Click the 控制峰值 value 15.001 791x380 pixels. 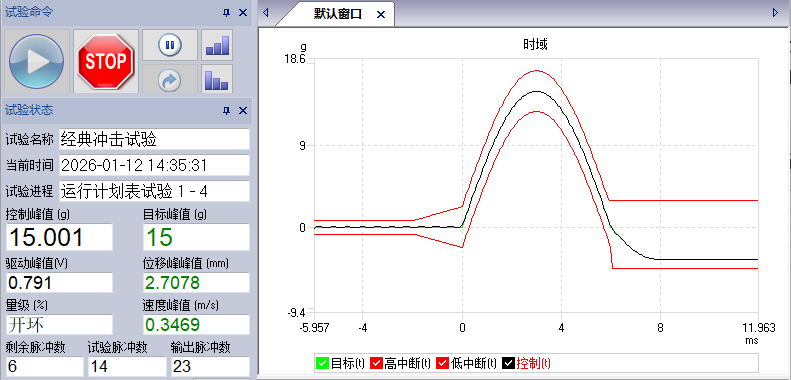point(59,237)
